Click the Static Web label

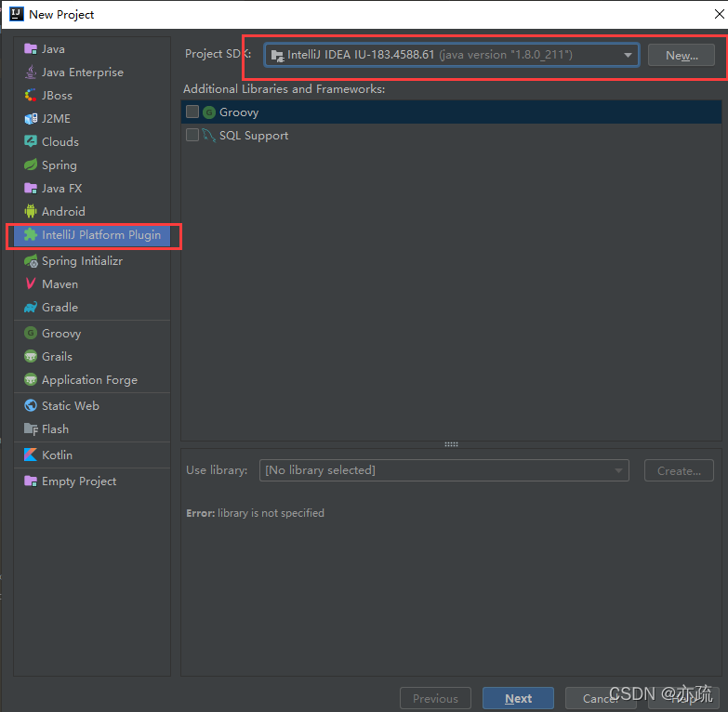(x=71, y=405)
